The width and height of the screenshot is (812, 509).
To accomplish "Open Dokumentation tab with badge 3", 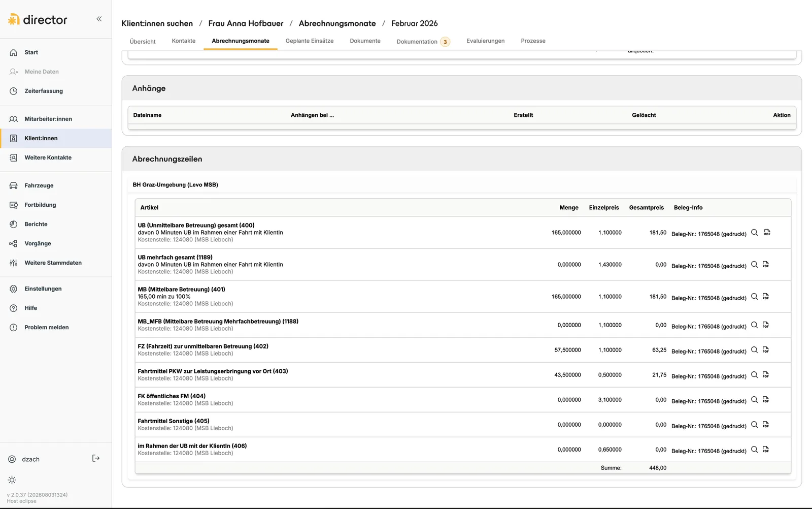I will (x=423, y=42).
